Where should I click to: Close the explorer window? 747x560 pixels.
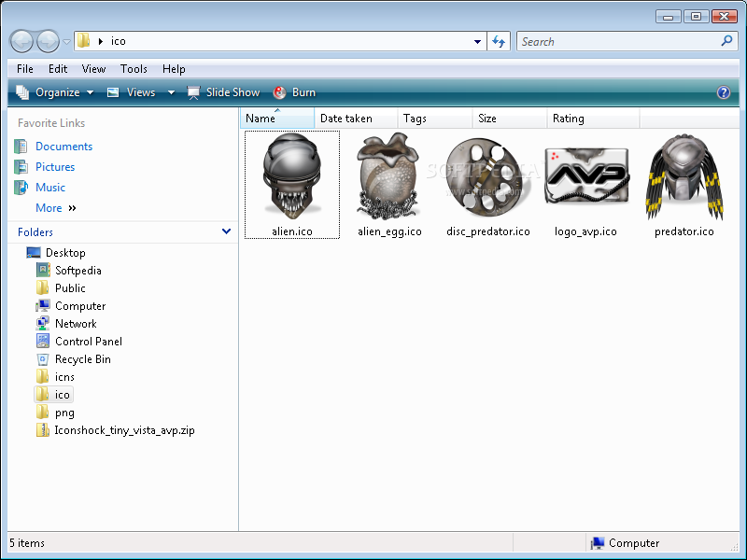pos(725,17)
